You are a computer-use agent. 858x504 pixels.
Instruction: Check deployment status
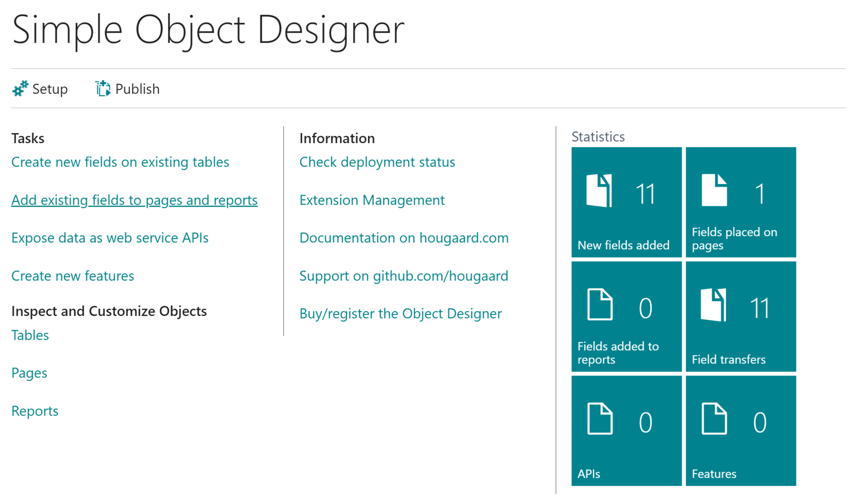click(377, 162)
